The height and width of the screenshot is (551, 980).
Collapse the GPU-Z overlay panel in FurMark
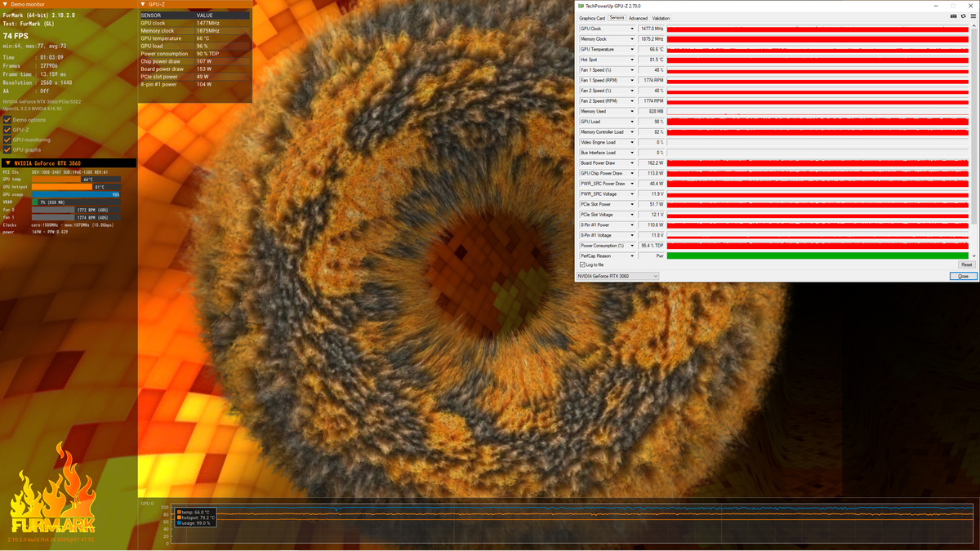click(x=143, y=4)
